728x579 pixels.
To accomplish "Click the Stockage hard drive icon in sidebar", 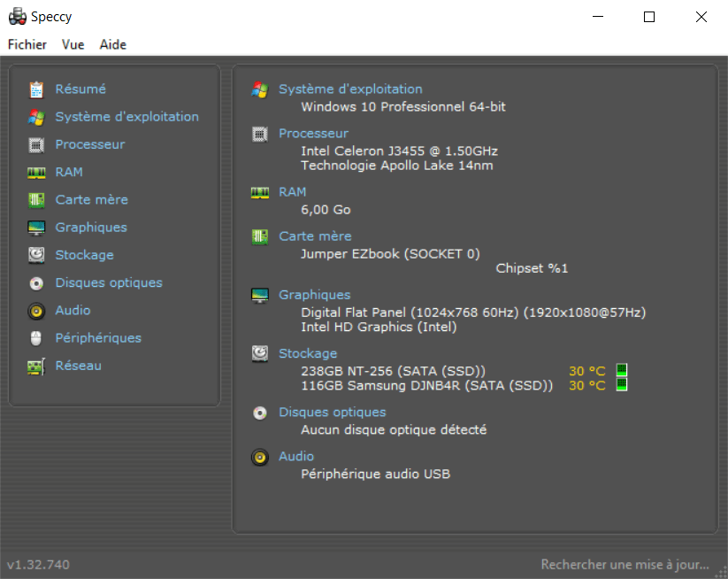I will [36, 255].
